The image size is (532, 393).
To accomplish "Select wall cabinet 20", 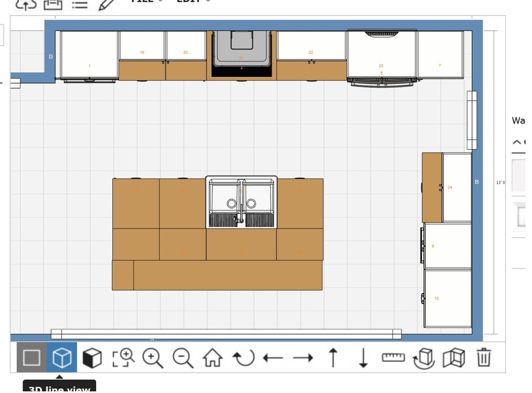I will pyautogui.click(x=185, y=46).
